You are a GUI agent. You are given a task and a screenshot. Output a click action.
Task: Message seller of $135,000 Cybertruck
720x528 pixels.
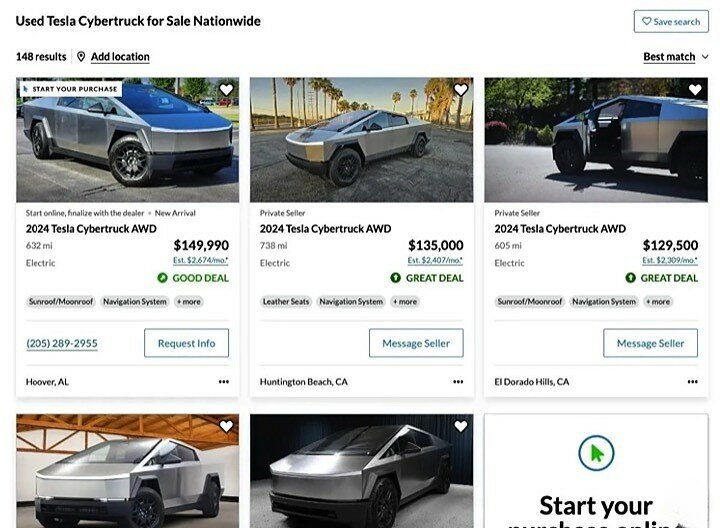pyautogui.click(x=416, y=343)
